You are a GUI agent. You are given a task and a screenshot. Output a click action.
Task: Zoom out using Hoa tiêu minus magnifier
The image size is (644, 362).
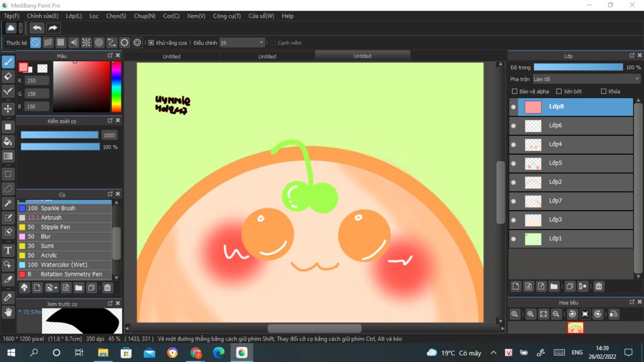(x=556, y=314)
